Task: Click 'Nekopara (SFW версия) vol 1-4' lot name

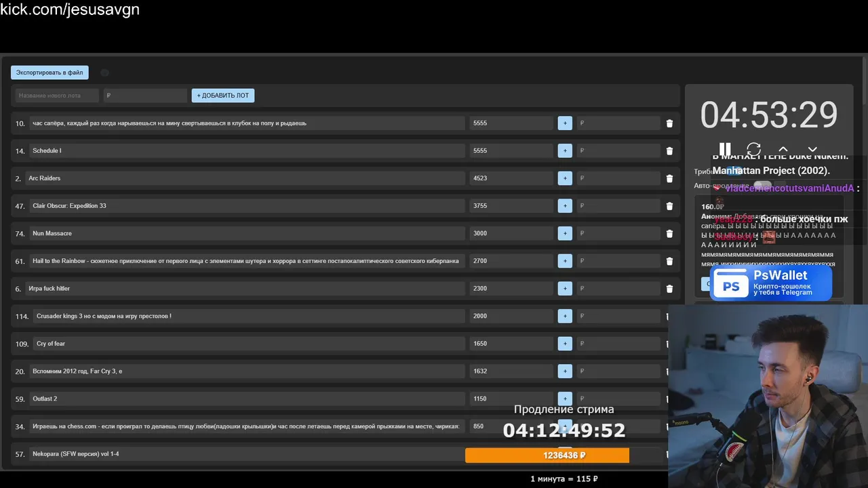Action: (247, 454)
